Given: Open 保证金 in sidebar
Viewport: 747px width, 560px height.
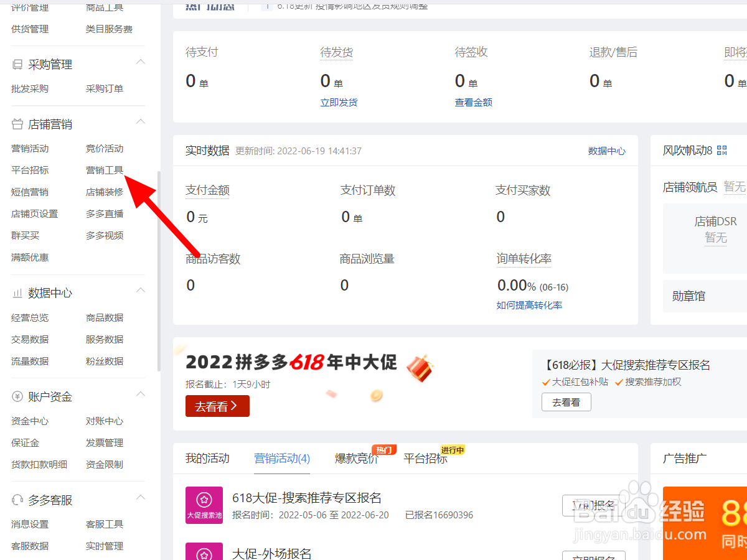Looking at the screenshot, I should point(26,443).
